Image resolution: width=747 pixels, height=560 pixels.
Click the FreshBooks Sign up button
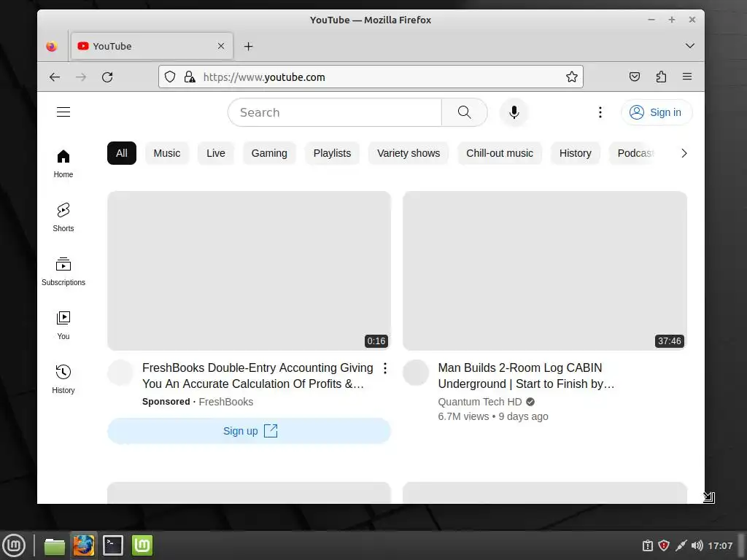(249, 431)
